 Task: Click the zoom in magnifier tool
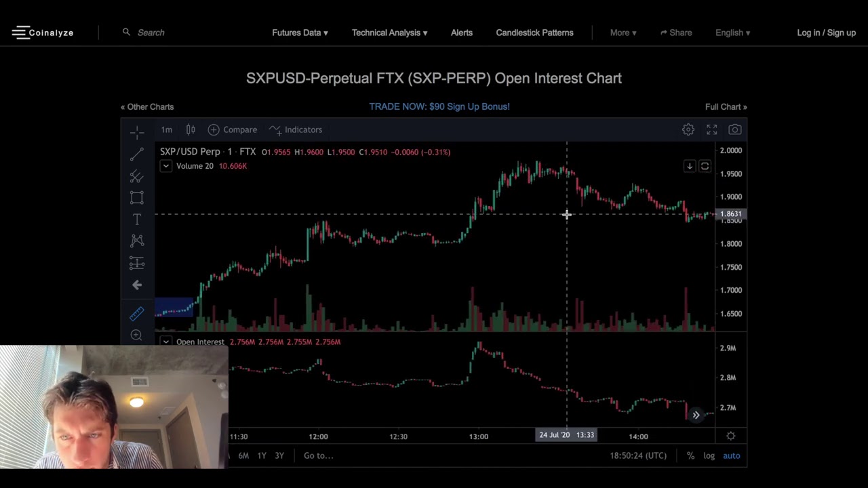[x=137, y=335]
